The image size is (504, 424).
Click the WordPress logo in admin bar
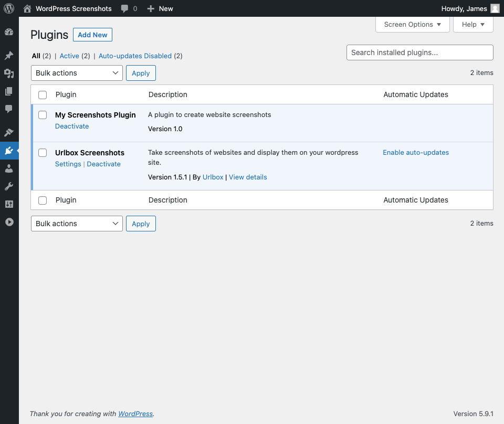pyautogui.click(x=8, y=8)
